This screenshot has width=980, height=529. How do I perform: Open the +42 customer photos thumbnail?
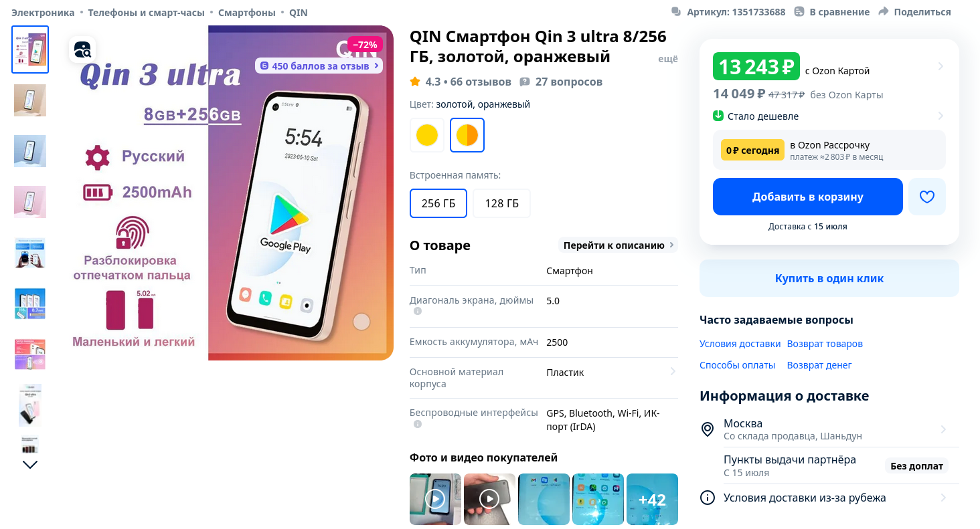coord(652,499)
